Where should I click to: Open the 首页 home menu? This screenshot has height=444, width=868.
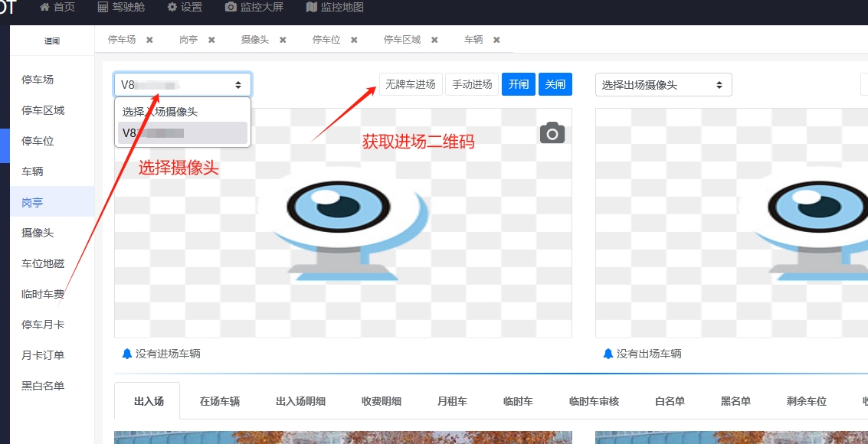[x=57, y=7]
